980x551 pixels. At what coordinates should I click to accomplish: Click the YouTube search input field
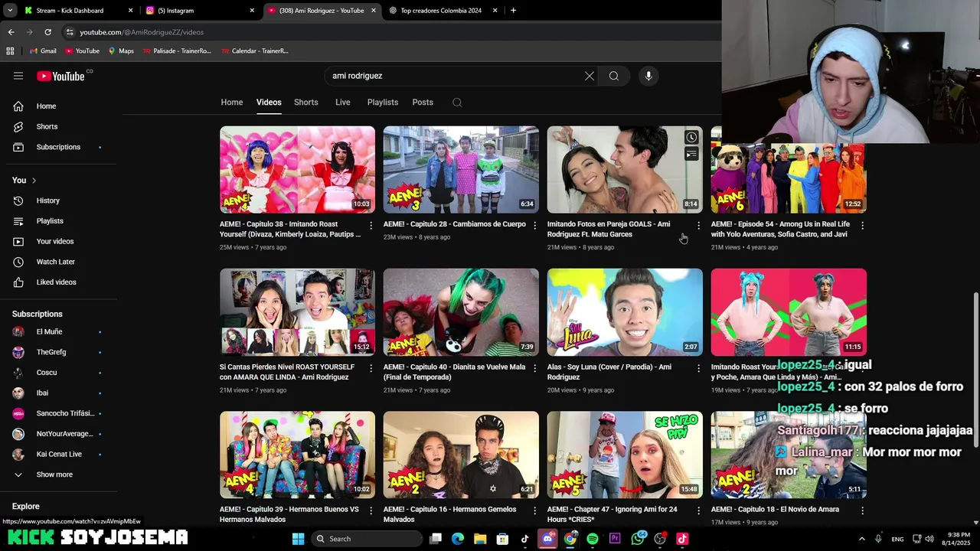point(452,76)
